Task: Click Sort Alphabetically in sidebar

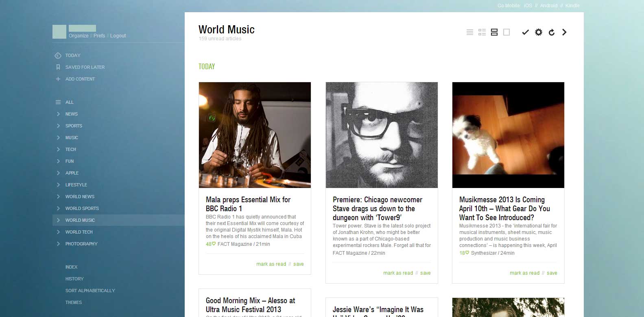Action: coord(90,291)
